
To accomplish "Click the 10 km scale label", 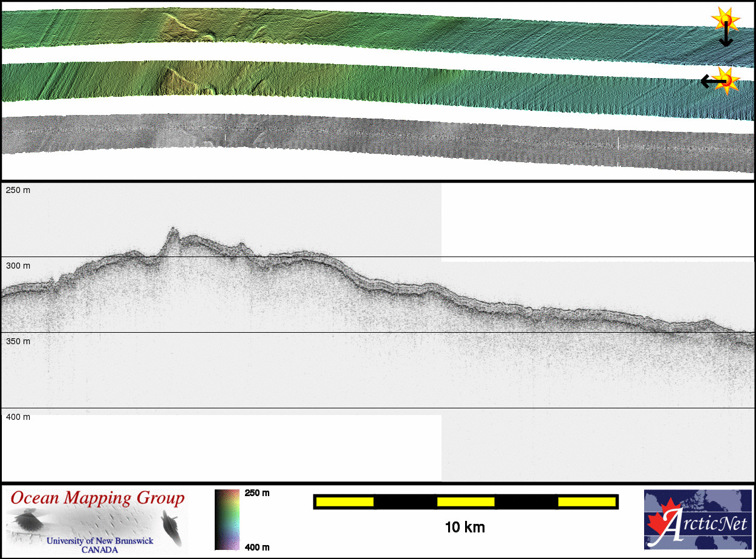I will tap(464, 527).
